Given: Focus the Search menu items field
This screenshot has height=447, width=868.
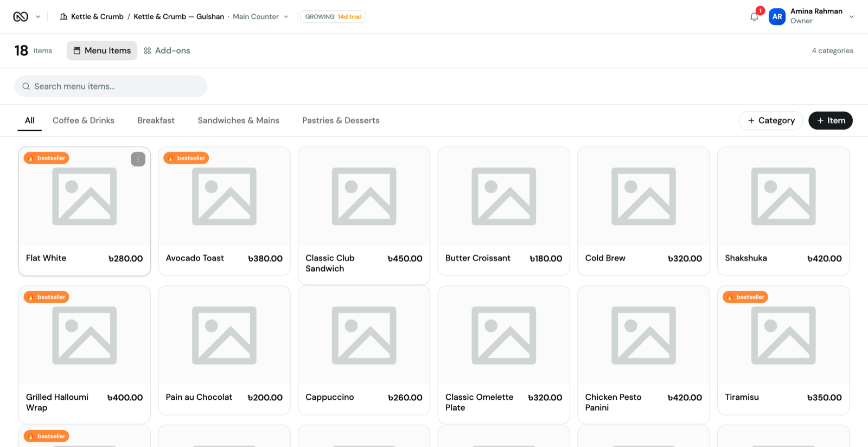Looking at the screenshot, I should point(111,86).
